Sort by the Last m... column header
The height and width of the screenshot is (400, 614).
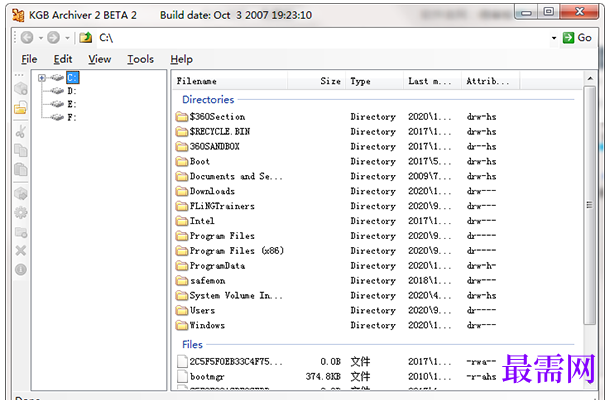click(432, 81)
